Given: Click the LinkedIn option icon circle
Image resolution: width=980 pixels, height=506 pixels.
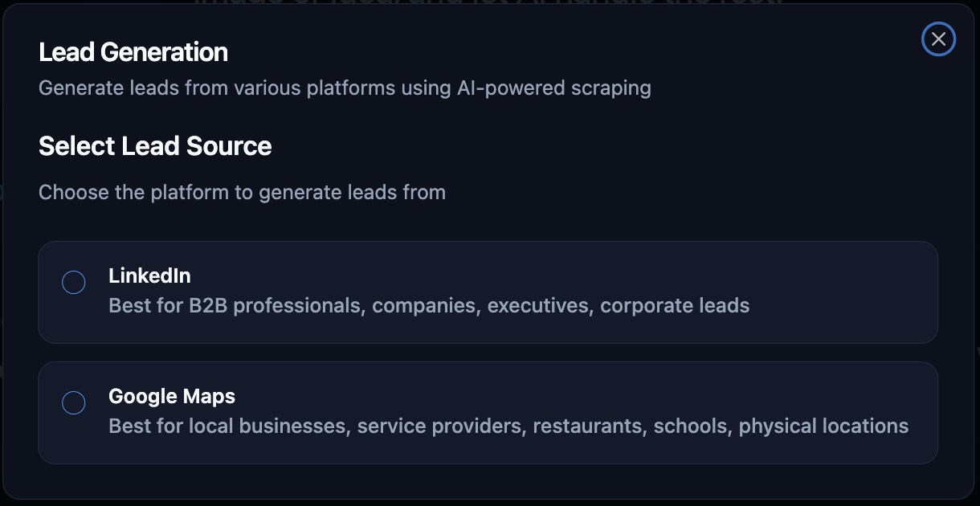Looking at the screenshot, I should 74,282.
